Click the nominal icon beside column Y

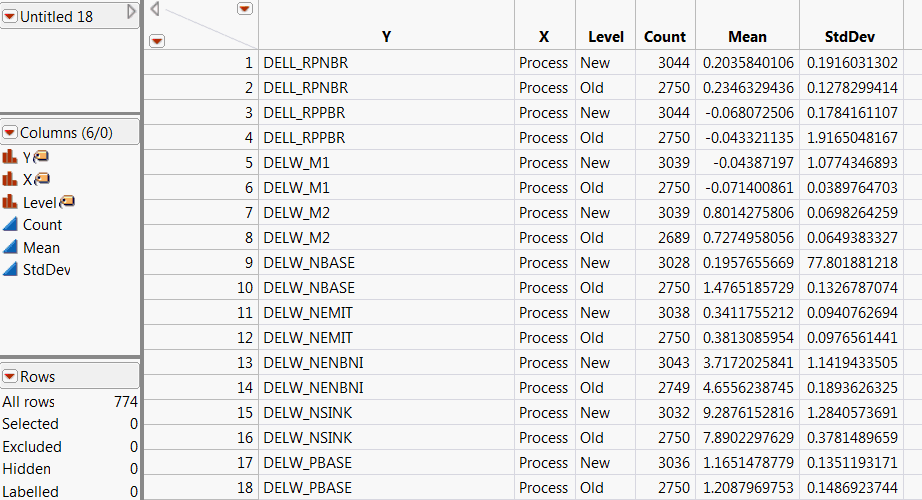pyautogui.click(x=11, y=157)
